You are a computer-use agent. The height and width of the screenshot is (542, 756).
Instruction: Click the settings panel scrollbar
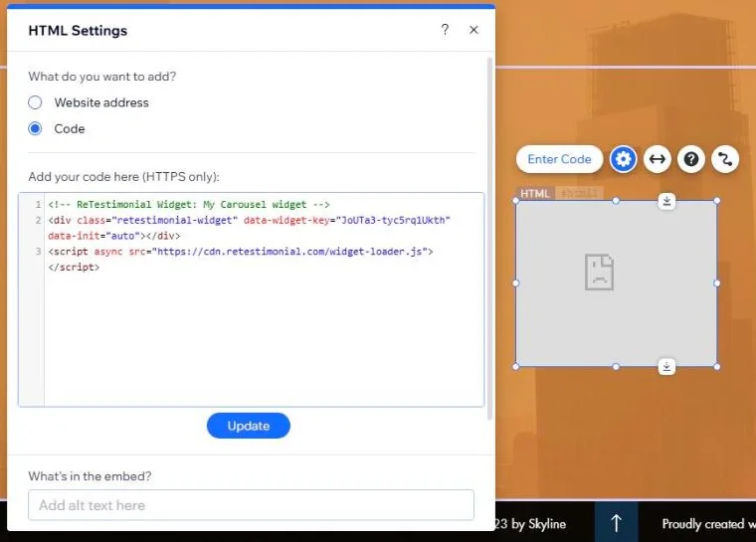point(489,239)
